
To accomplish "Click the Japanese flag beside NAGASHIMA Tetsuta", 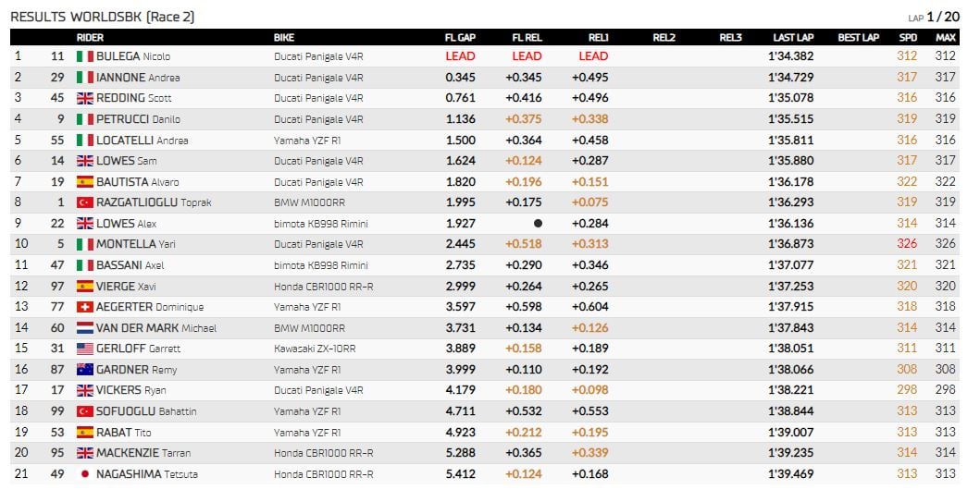I will coord(85,474).
